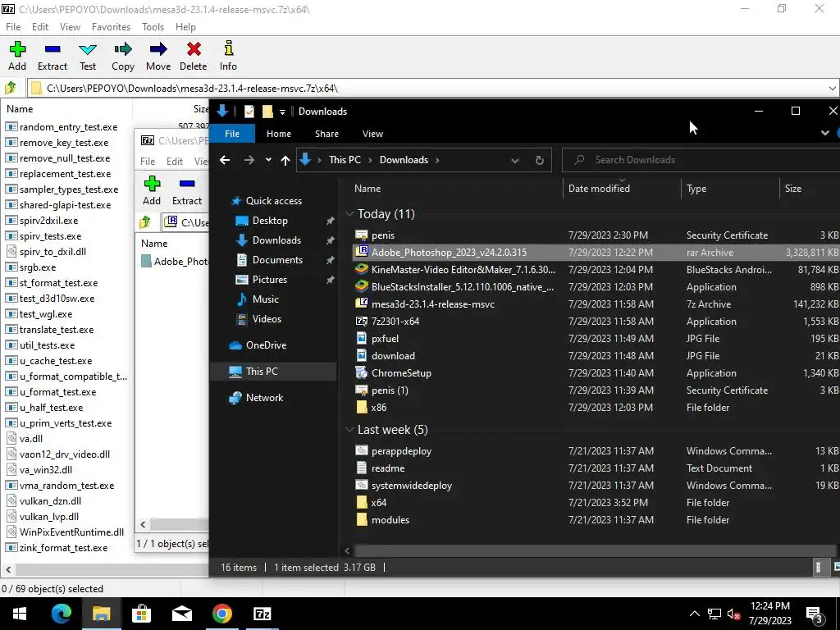Image resolution: width=840 pixels, height=630 pixels.
Task: Click the muted speaker icon in system tray
Action: pyautogui.click(x=733, y=614)
